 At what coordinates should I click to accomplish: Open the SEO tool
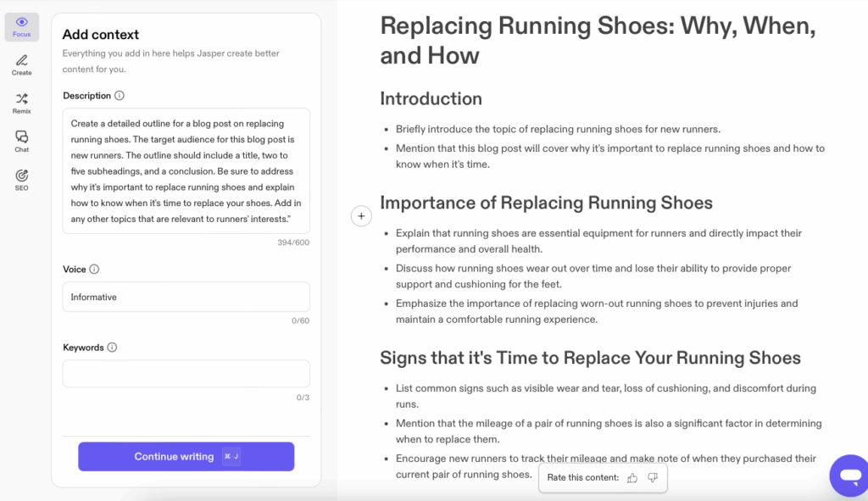(22, 179)
